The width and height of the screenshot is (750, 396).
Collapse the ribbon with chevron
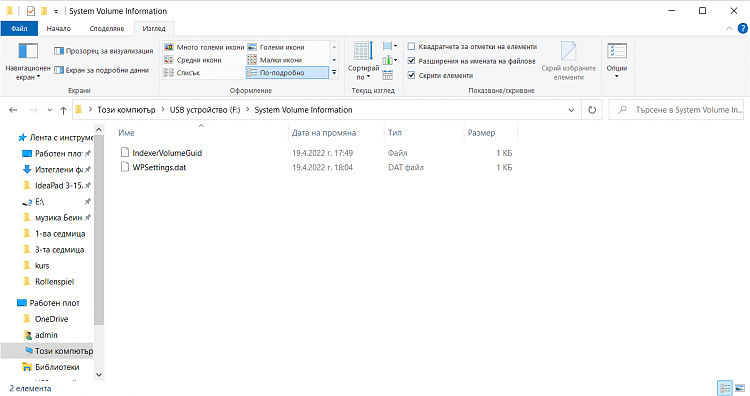tap(729, 28)
